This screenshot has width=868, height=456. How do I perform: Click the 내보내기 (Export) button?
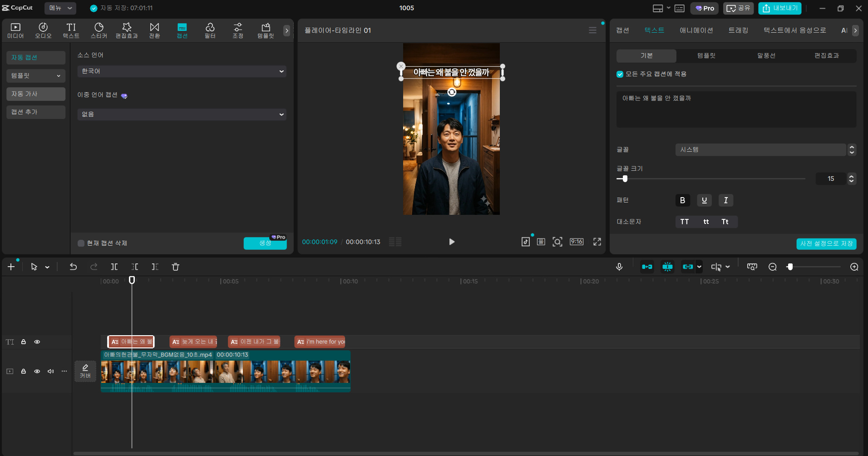tap(779, 8)
